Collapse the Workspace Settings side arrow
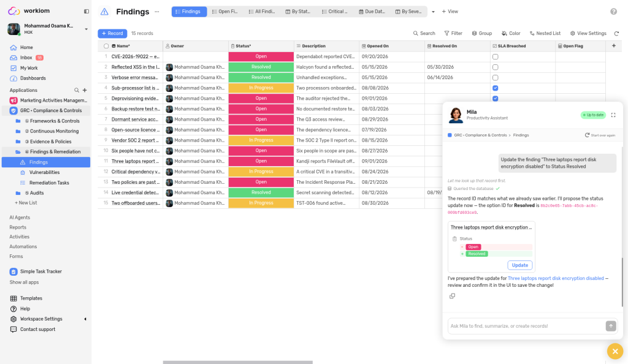The image size is (628, 364). [x=85, y=319]
